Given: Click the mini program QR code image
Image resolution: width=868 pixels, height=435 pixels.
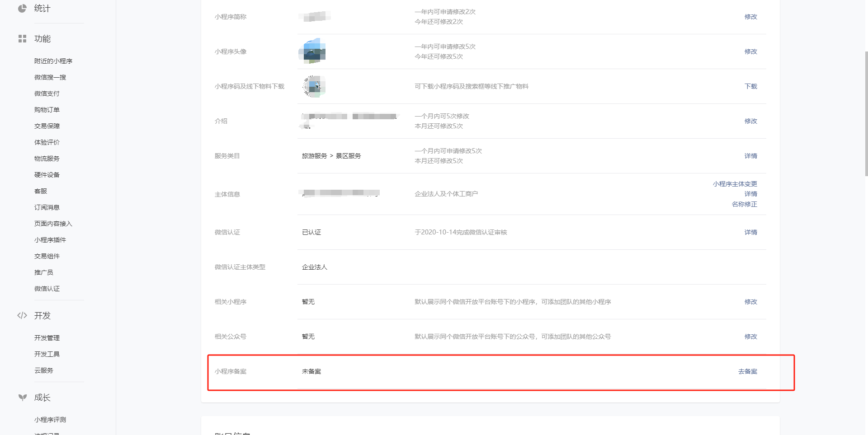Looking at the screenshot, I should pos(313,86).
